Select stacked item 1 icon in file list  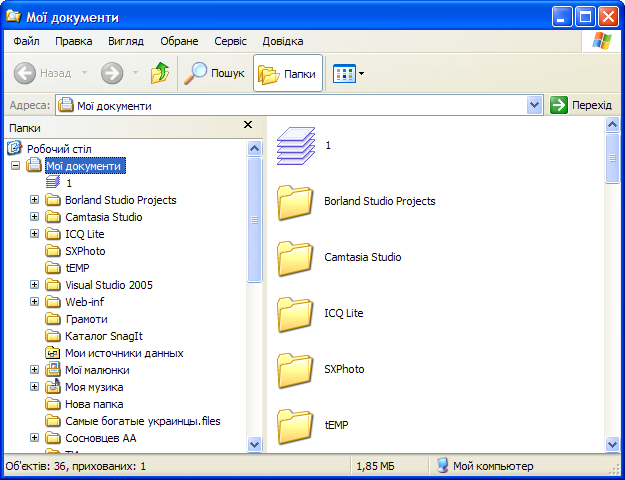(x=296, y=146)
